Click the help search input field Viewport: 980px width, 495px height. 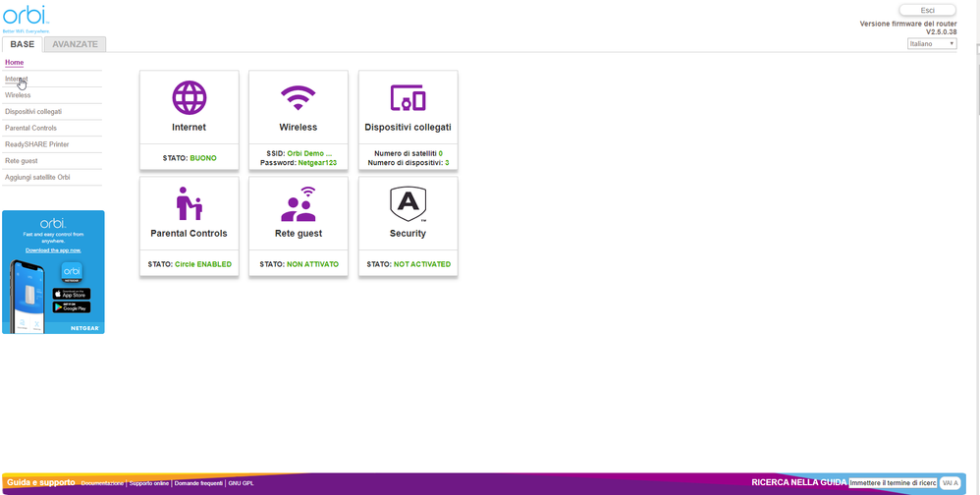892,483
